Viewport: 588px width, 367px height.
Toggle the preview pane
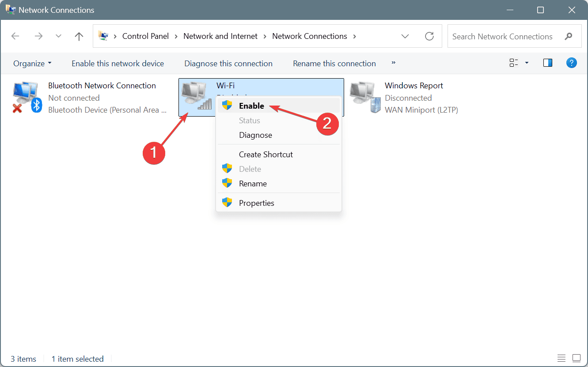point(548,63)
